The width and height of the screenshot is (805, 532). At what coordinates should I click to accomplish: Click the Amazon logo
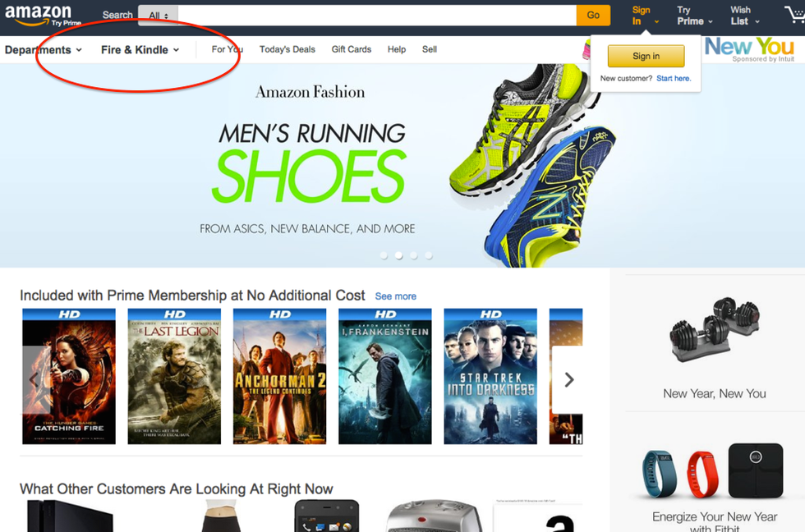[38, 15]
